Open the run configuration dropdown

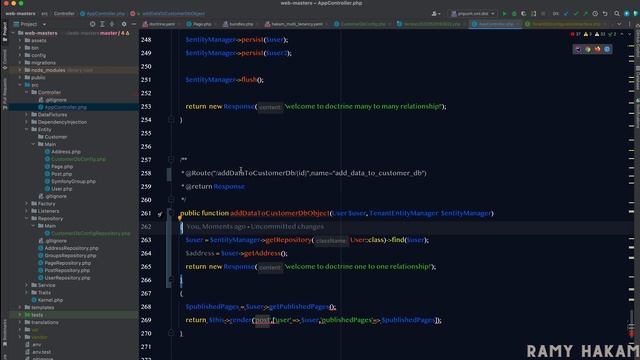pos(473,13)
